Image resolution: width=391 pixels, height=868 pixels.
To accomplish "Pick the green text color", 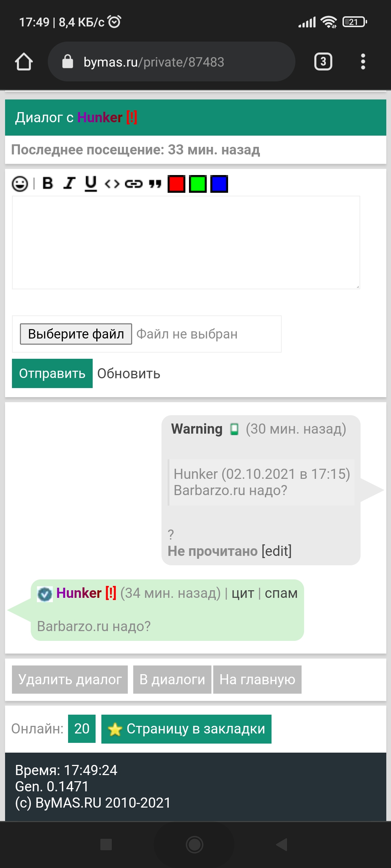I will pos(198,184).
